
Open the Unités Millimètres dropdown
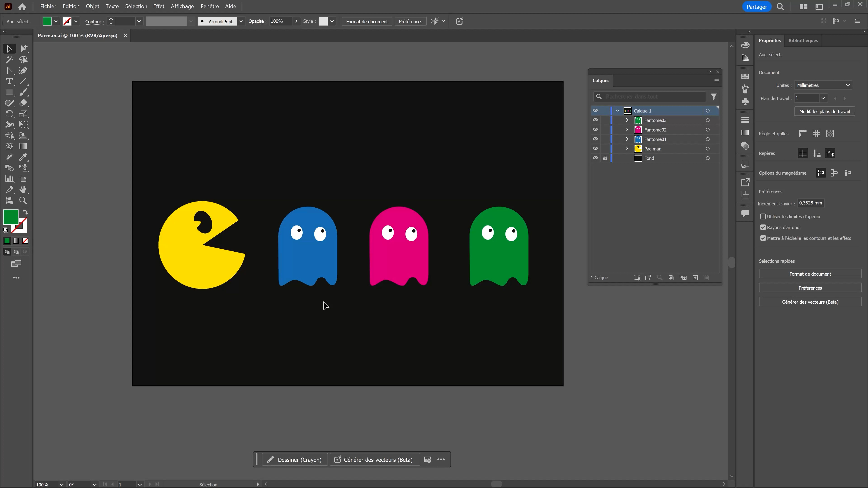pos(823,85)
